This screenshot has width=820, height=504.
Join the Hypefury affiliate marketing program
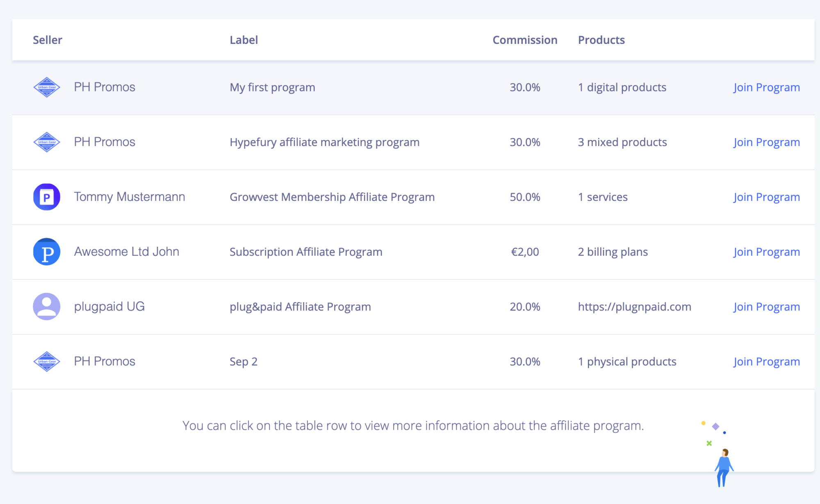(x=766, y=142)
